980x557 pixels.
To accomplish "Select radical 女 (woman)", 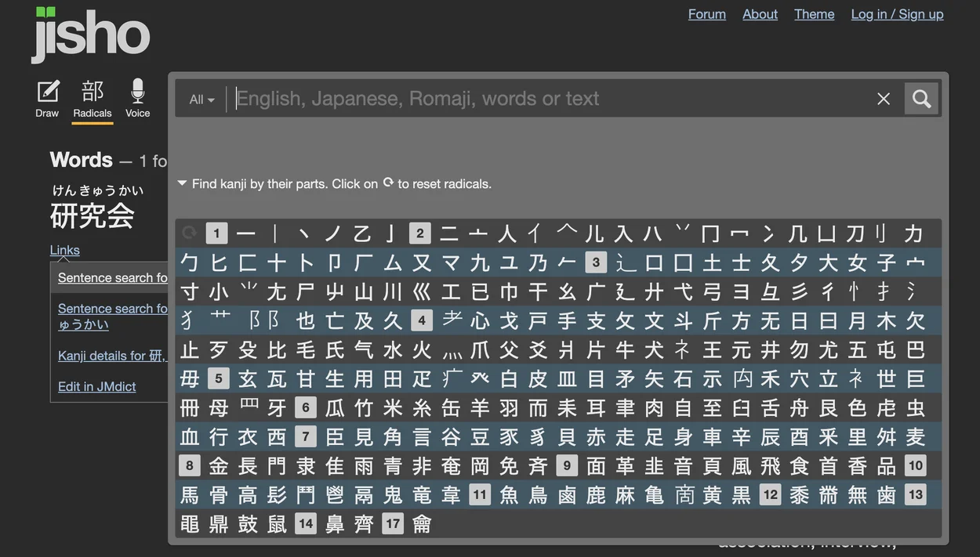I will 857,262.
